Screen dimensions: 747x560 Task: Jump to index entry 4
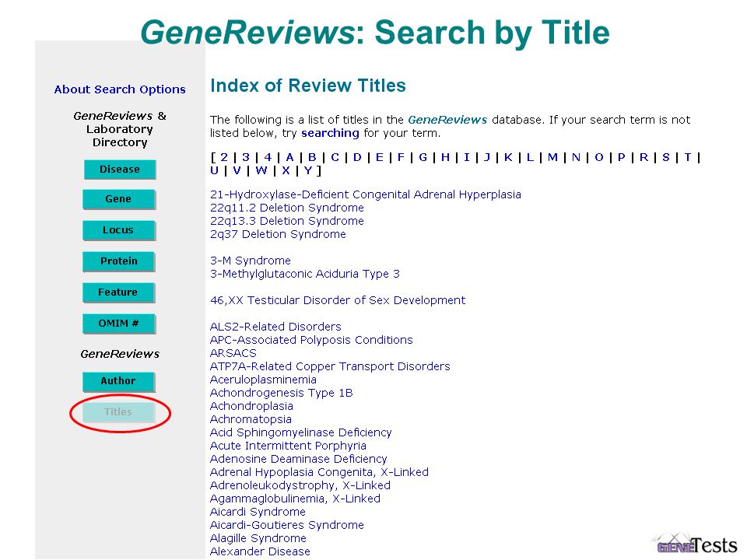pyautogui.click(x=268, y=157)
